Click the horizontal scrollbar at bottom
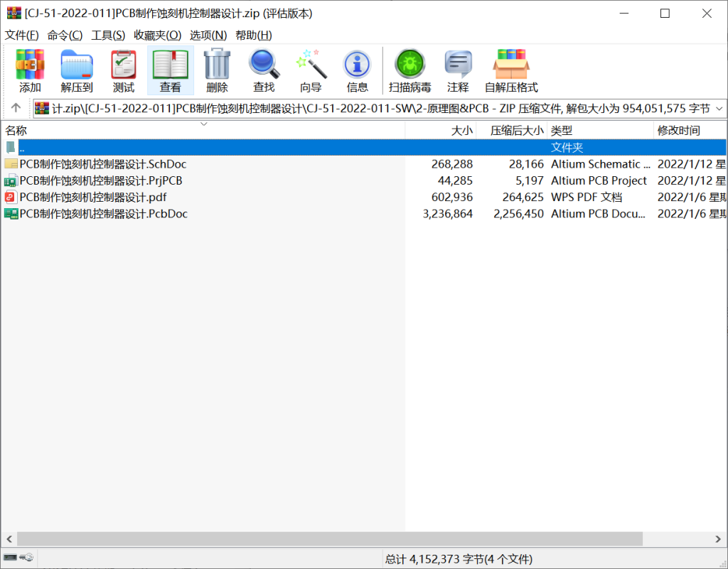The height and width of the screenshot is (569, 728). (329, 539)
